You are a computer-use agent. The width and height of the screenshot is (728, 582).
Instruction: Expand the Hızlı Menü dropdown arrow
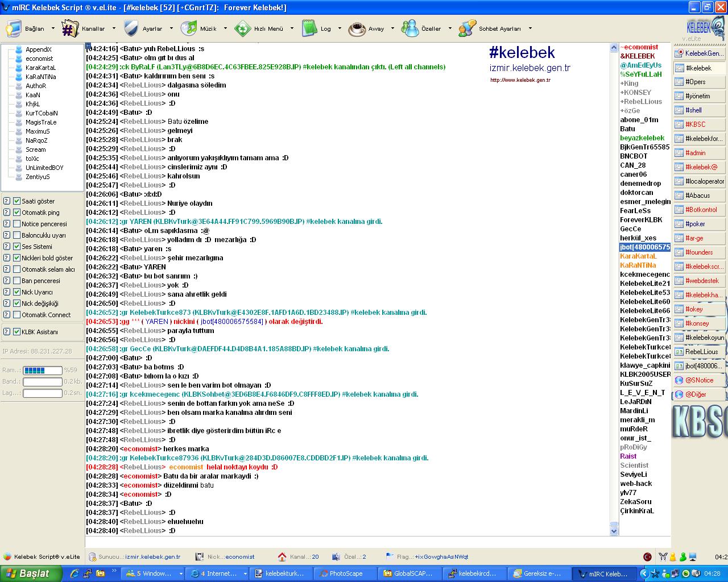(x=292, y=28)
